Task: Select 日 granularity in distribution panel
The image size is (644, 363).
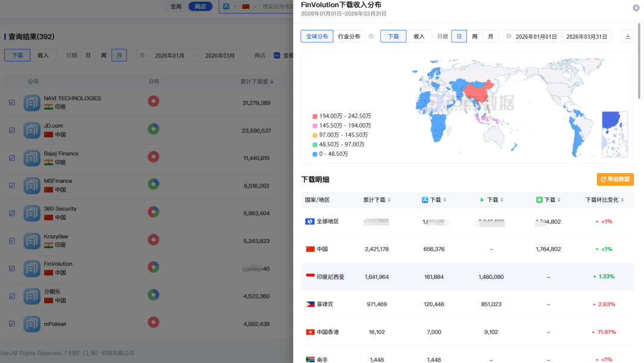Action: [459, 36]
